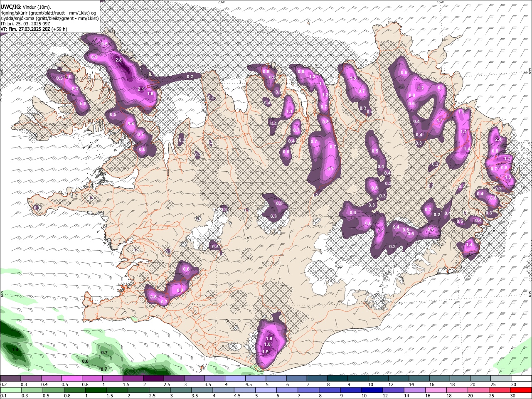Click the '0.2' value on the narrow purple band
This screenshot has width=532, height=399.
tap(190, 76)
